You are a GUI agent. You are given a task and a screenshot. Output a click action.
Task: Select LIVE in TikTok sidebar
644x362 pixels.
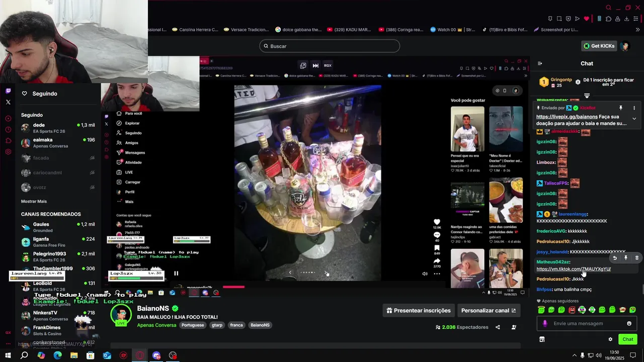pyautogui.click(x=125, y=172)
